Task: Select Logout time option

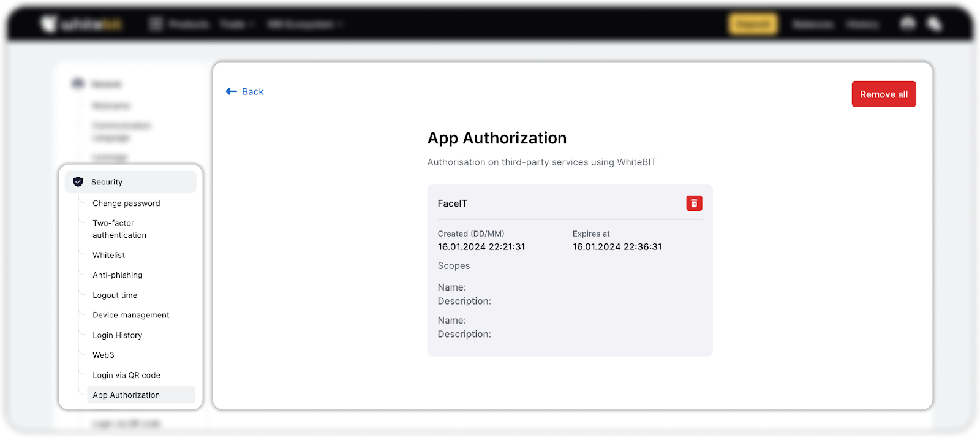Action: point(115,295)
